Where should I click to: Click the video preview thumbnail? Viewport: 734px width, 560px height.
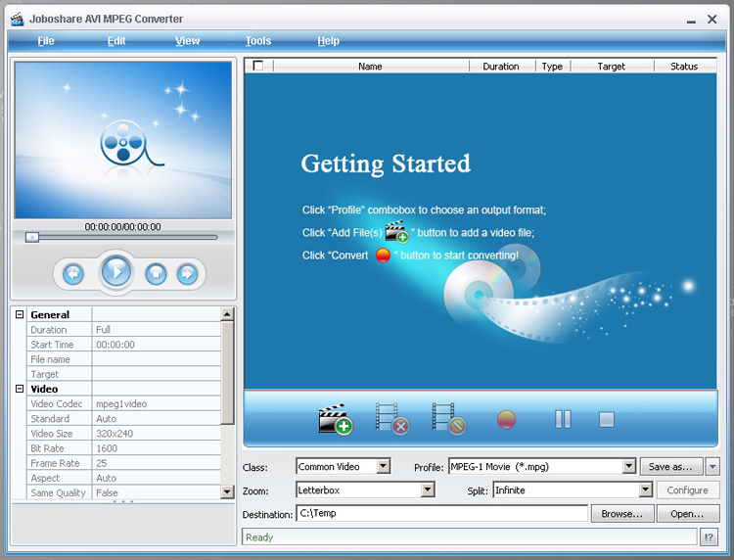123,140
